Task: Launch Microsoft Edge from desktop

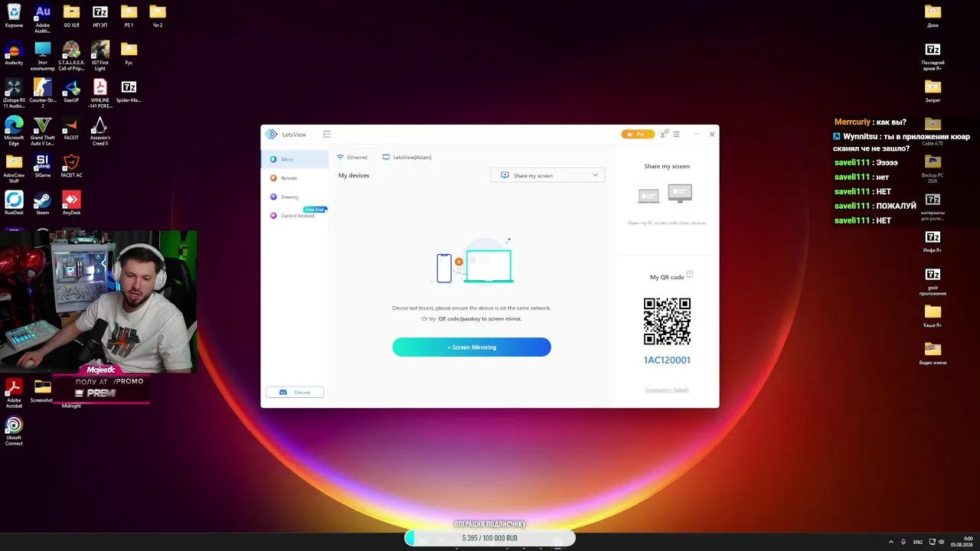Action: pyautogui.click(x=14, y=131)
